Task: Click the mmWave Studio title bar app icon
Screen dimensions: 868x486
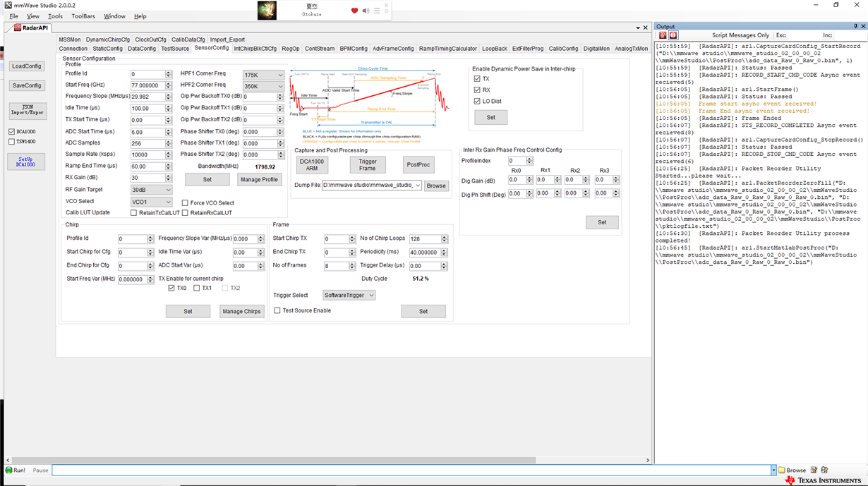Action: pyautogui.click(x=7, y=5)
